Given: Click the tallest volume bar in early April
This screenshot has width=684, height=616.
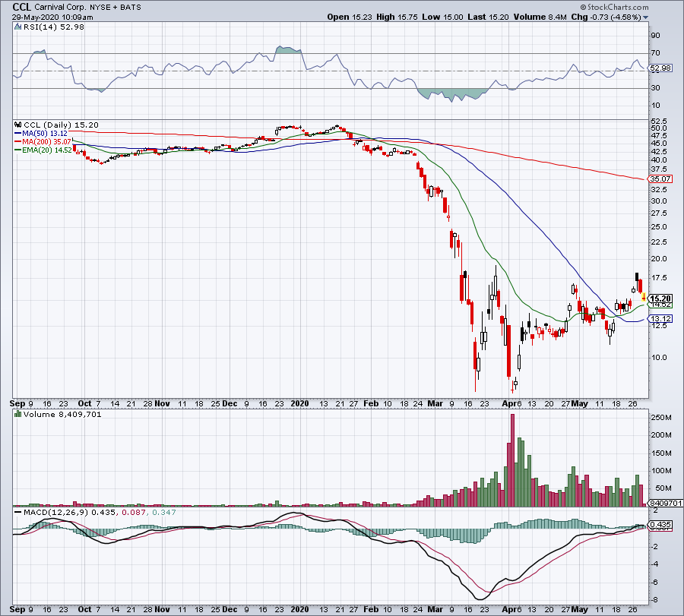Looking at the screenshot, I should (512, 460).
